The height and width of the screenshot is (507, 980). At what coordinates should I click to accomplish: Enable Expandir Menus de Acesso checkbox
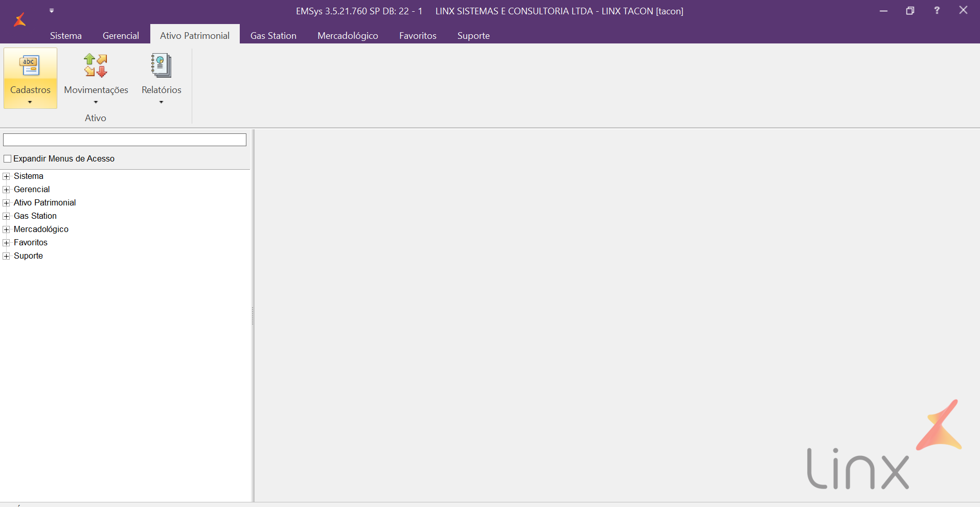point(8,159)
